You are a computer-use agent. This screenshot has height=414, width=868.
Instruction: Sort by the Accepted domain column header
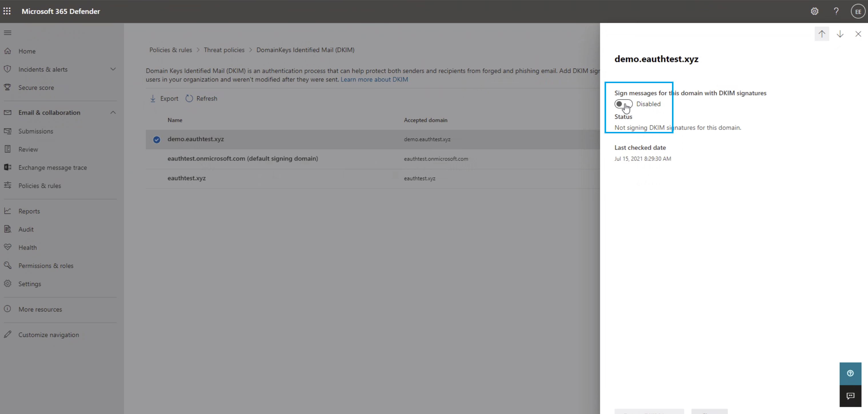click(426, 120)
